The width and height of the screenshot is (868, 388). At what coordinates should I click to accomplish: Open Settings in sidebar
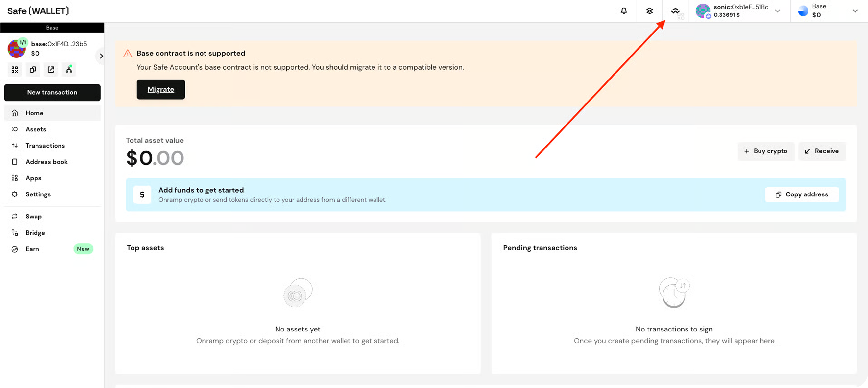(38, 194)
